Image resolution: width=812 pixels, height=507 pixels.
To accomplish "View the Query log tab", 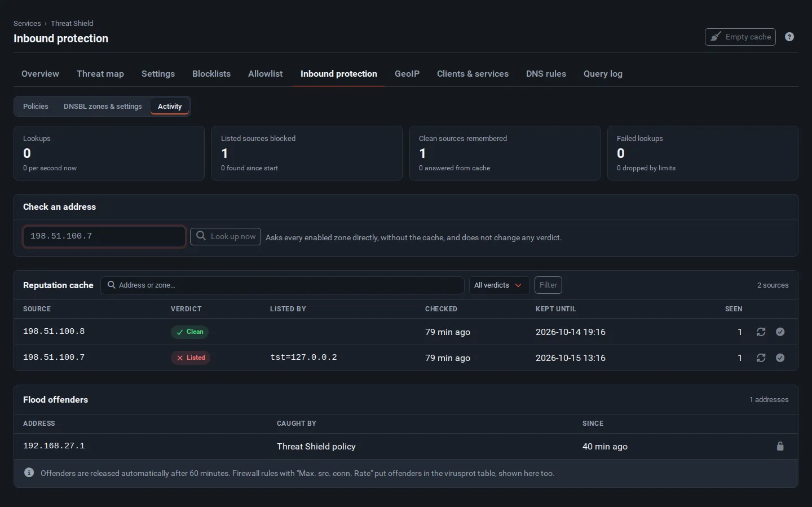I will 603,74.
